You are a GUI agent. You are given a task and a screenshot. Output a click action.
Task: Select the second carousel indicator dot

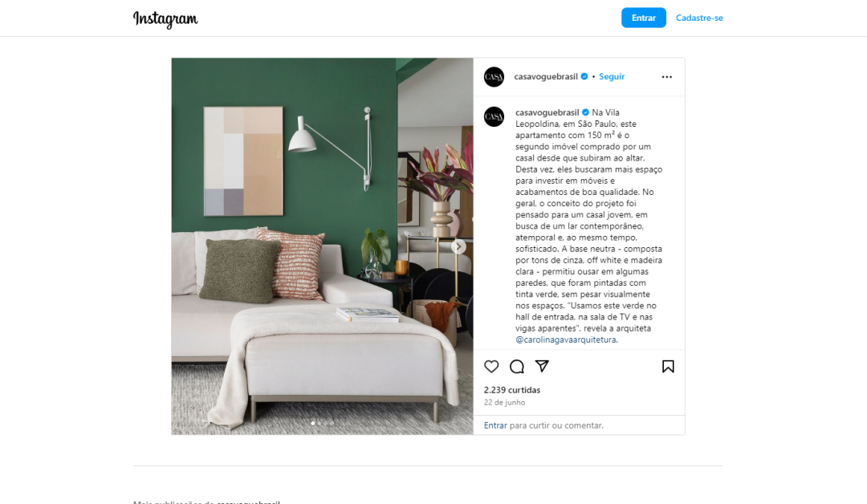click(x=319, y=423)
